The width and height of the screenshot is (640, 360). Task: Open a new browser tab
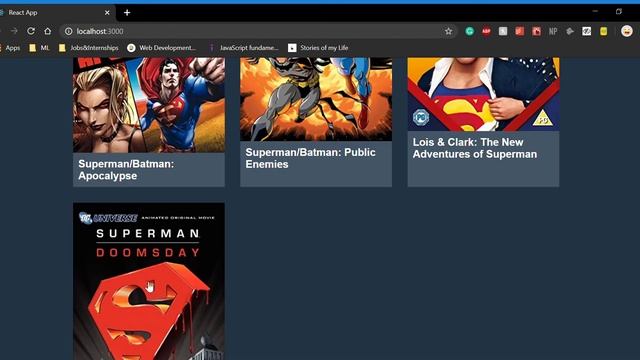(127, 13)
